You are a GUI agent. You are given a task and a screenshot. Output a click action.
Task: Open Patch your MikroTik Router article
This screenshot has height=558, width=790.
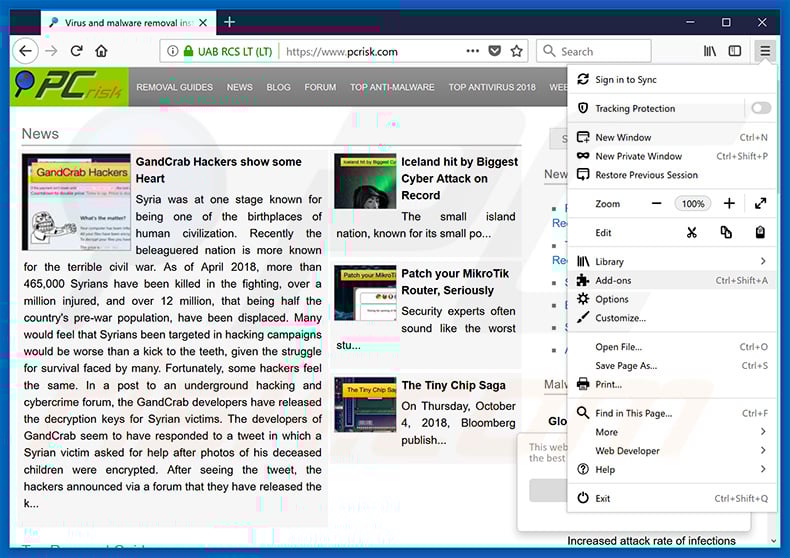tap(455, 282)
